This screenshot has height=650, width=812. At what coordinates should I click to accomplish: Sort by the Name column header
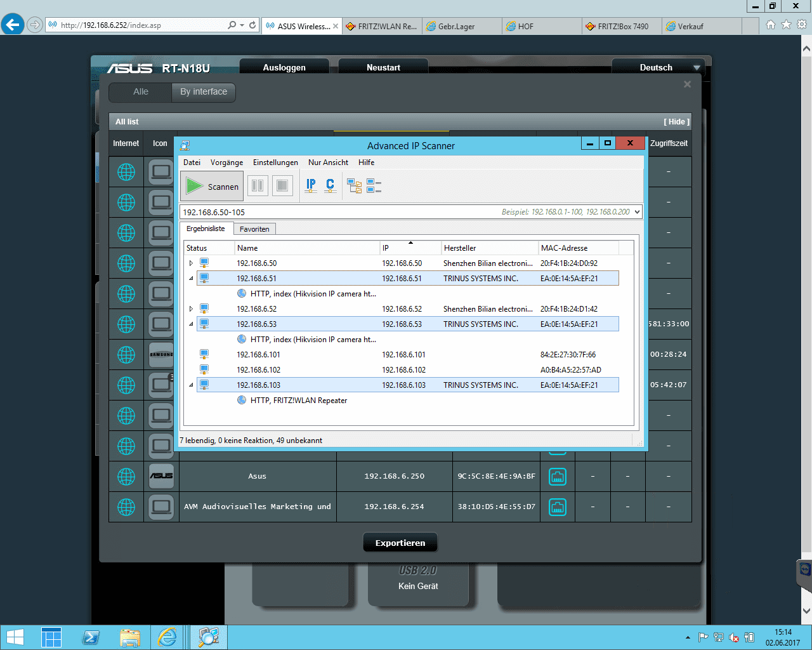tap(307, 248)
